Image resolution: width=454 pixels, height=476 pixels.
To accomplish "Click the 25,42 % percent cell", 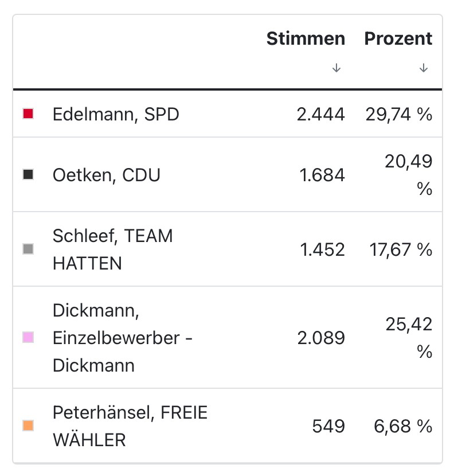I will pos(409,338).
